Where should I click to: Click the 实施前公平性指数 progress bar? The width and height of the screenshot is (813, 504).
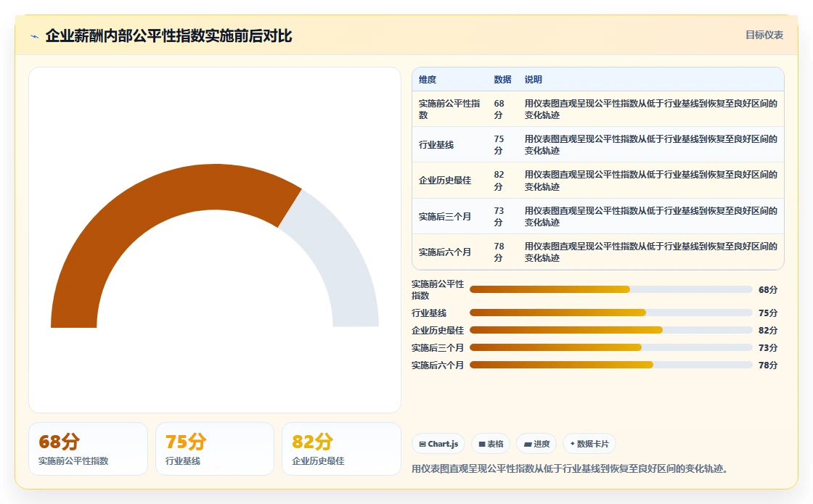click(x=610, y=289)
